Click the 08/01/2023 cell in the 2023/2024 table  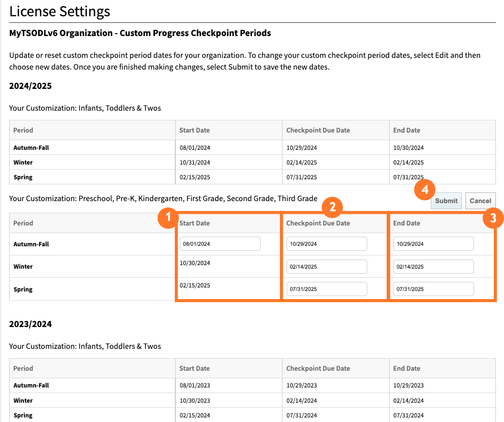point(195,385)
